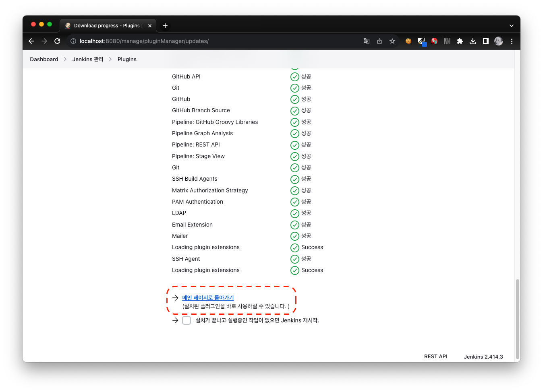
Task: Open Google Translate for this page
Action: (x=367, y=41)
